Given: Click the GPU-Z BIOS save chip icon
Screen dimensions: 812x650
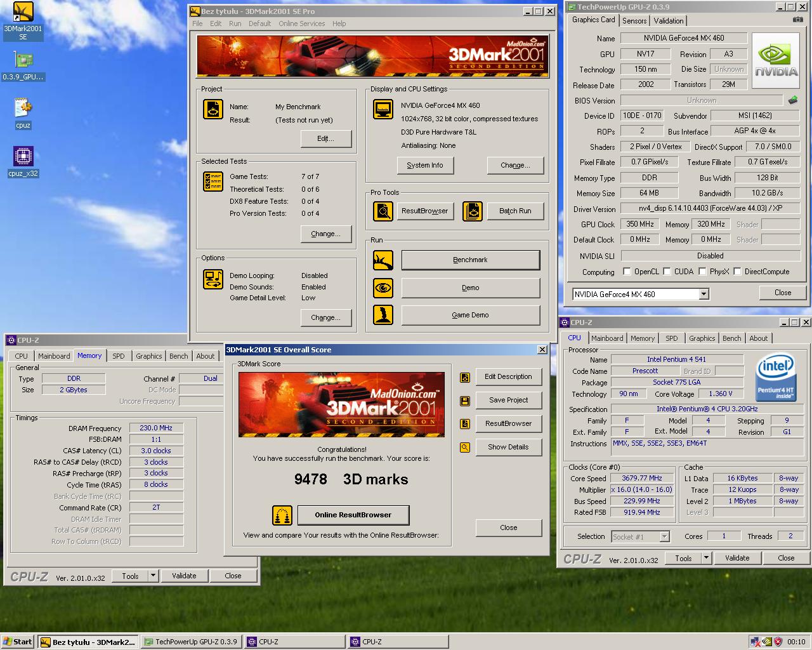Looking at the screenshot, I should coord(793,100).
